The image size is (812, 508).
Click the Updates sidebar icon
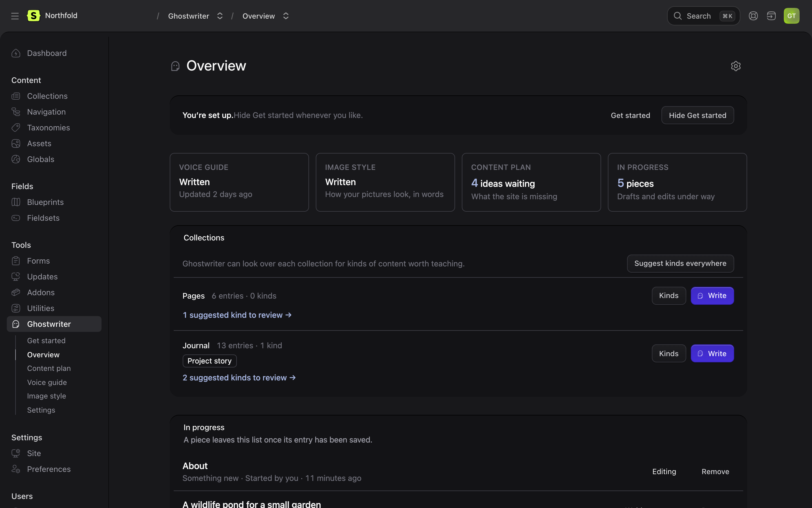(16, 277)
